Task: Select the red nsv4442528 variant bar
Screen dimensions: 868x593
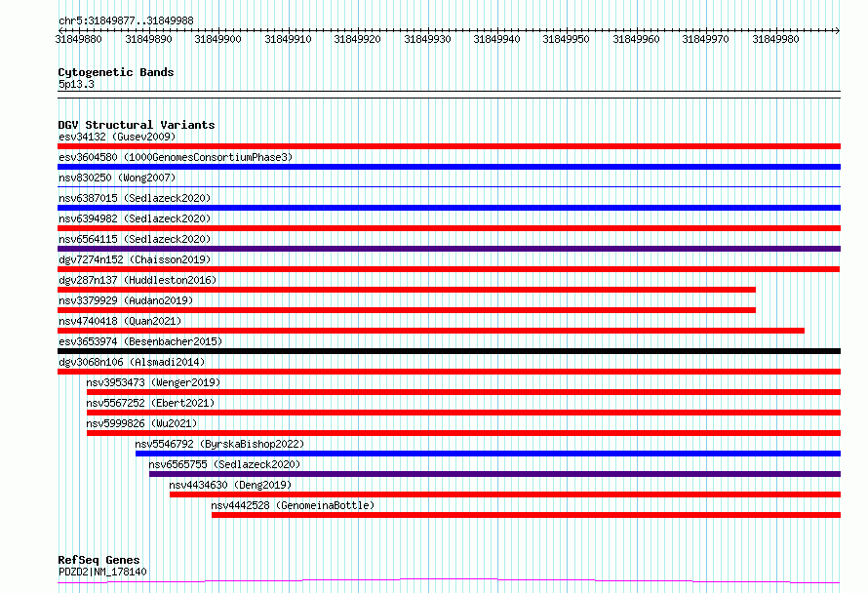Action: click(x=526, y=515)
